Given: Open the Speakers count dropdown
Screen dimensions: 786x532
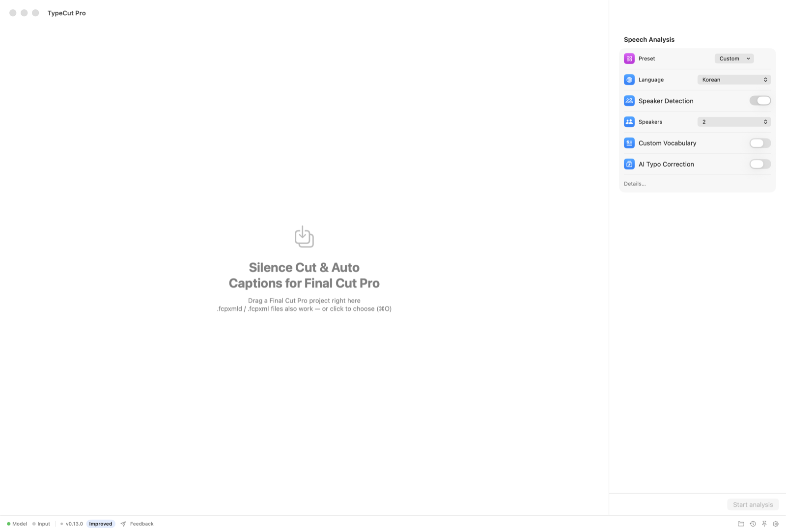Looking at the screenshot, I should coord(734,122).
